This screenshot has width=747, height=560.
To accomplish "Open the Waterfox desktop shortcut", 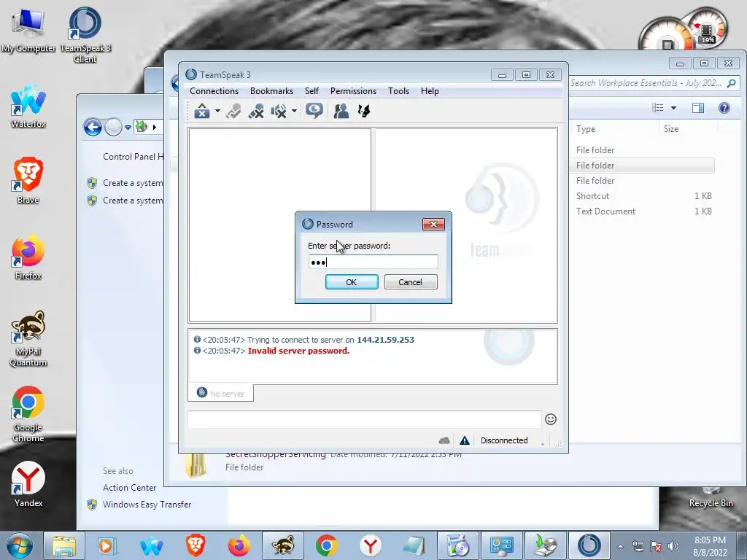I will pos(28,106).
